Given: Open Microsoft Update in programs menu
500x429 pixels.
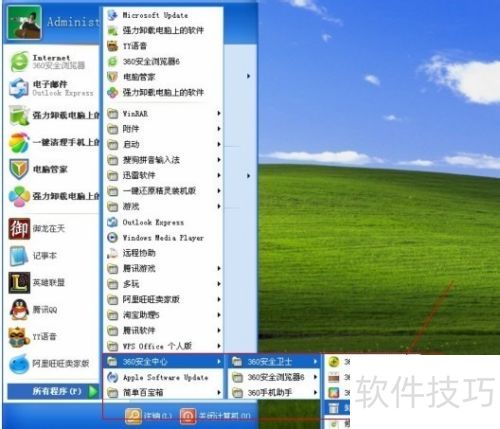Looking at the screenshot, I should pyautogui.click(x=163, y=15).
